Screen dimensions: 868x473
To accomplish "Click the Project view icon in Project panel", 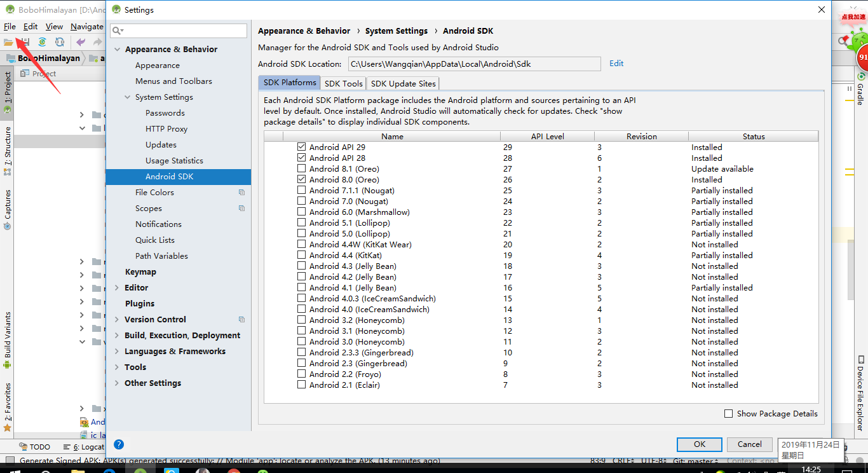I will click(24, 74).
